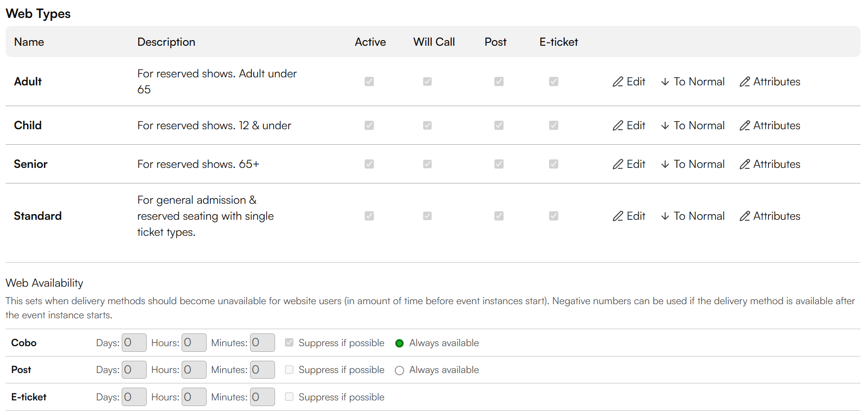Click the Post Hours input field
The image size is (868, 415).
(x=194, y=370)
